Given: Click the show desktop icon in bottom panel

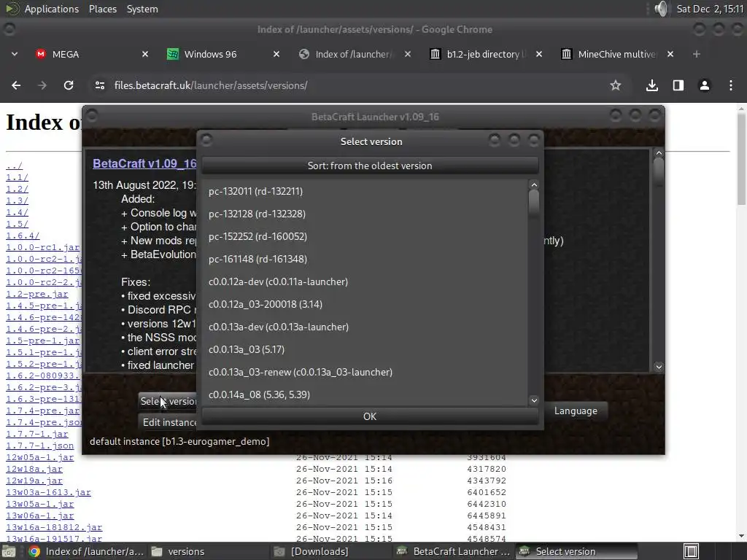Looking at the screenshot, I should [x=9, y=551].
